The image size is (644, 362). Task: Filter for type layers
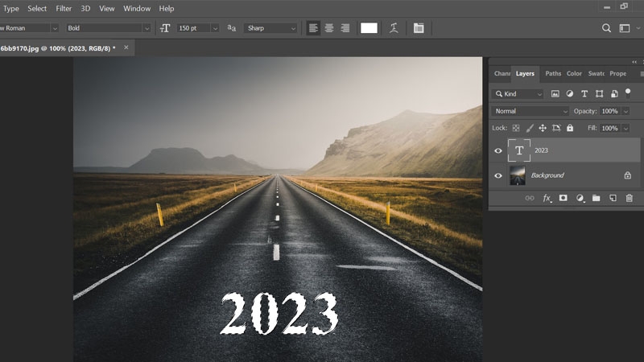[x=584, y=94]
